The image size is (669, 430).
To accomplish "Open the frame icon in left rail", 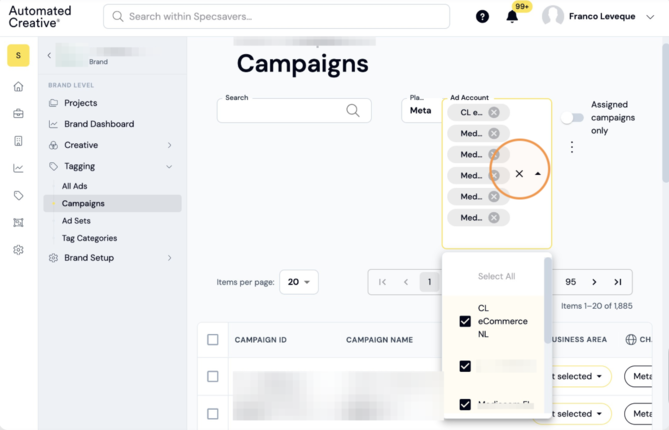I will point(18,223).
